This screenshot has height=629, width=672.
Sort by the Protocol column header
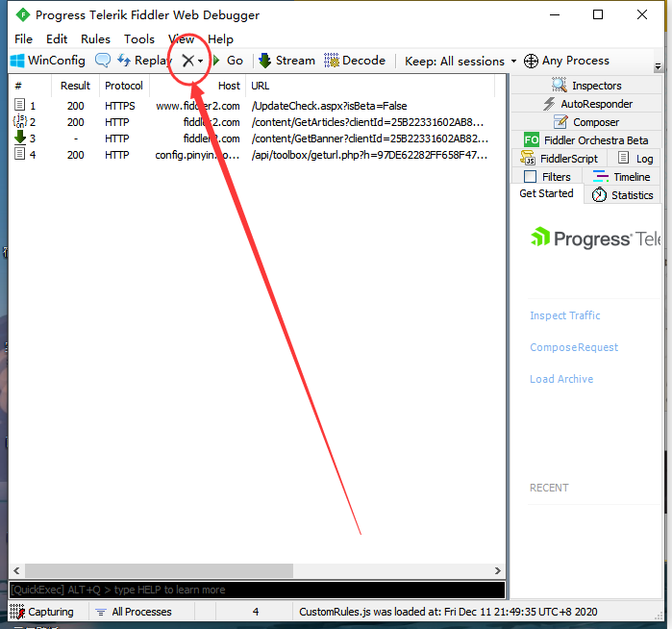point(124,86)
